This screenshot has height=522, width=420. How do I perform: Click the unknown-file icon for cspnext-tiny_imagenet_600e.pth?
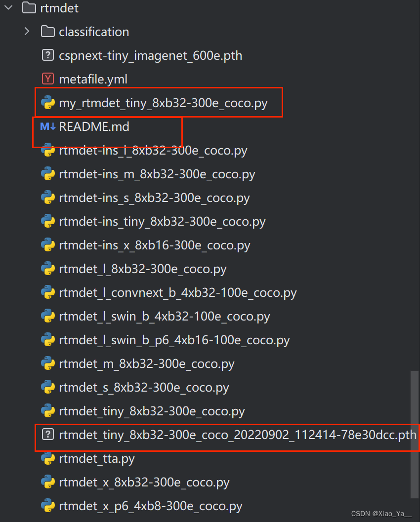point(47,55)
